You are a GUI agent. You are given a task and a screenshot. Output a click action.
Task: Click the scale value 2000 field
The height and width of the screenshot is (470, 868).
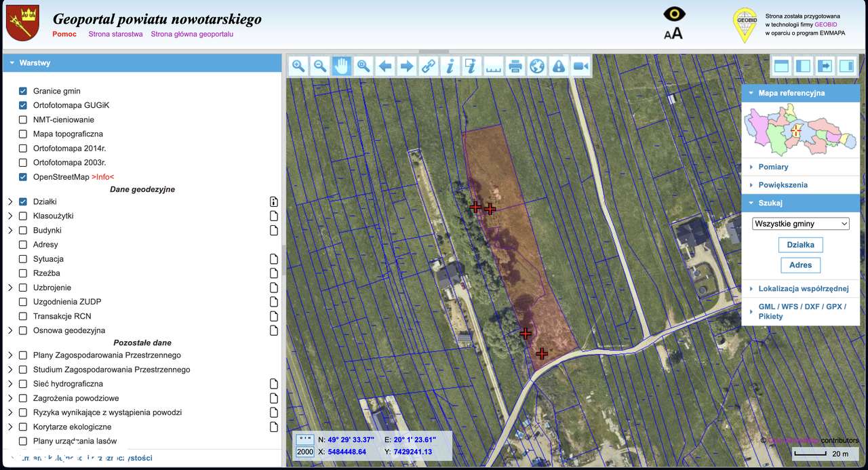(x=305, y=452)
